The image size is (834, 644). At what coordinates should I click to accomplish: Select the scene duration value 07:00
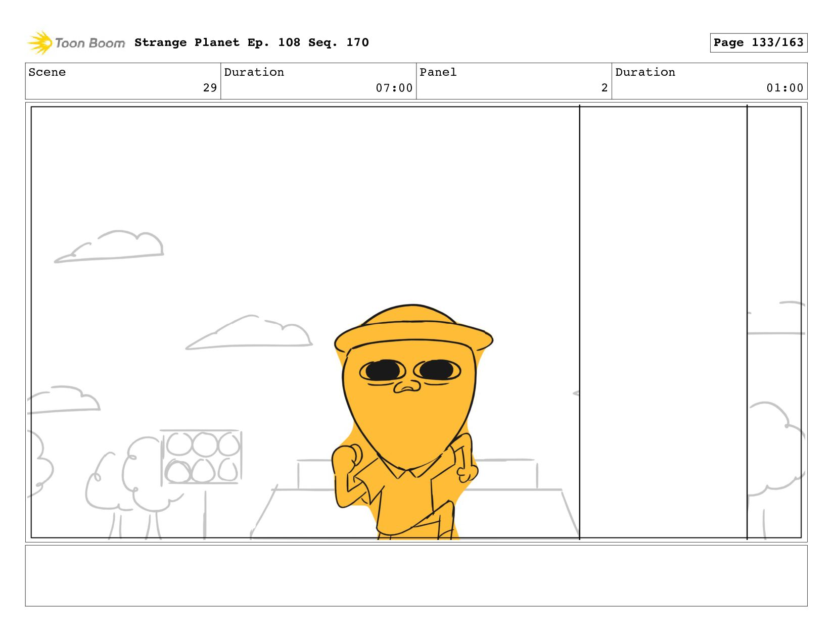394,88
